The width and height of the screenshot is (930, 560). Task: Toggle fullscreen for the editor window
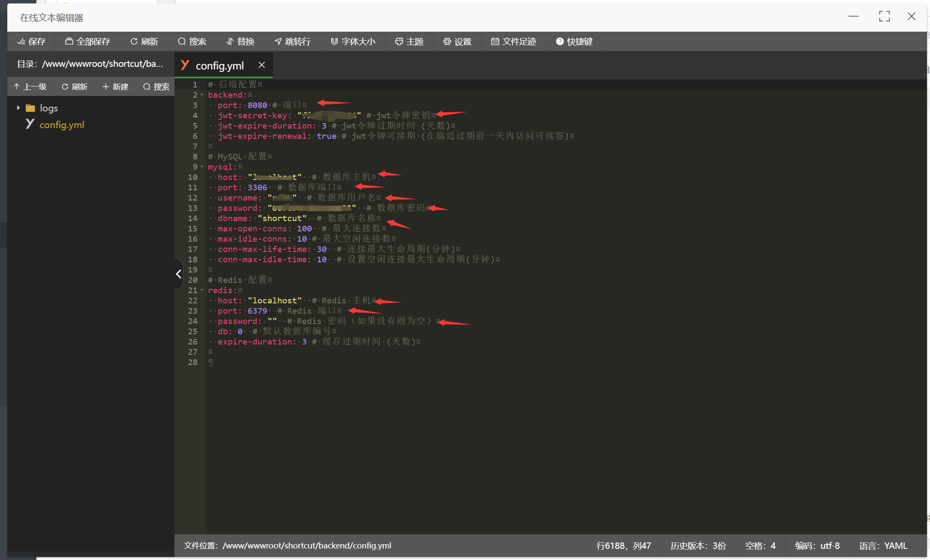click(884, 16)
